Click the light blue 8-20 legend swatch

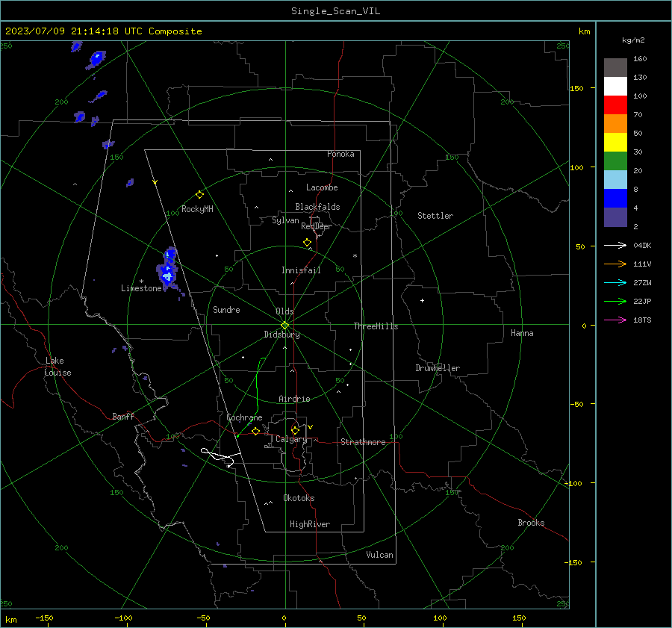tap(615, 180)
